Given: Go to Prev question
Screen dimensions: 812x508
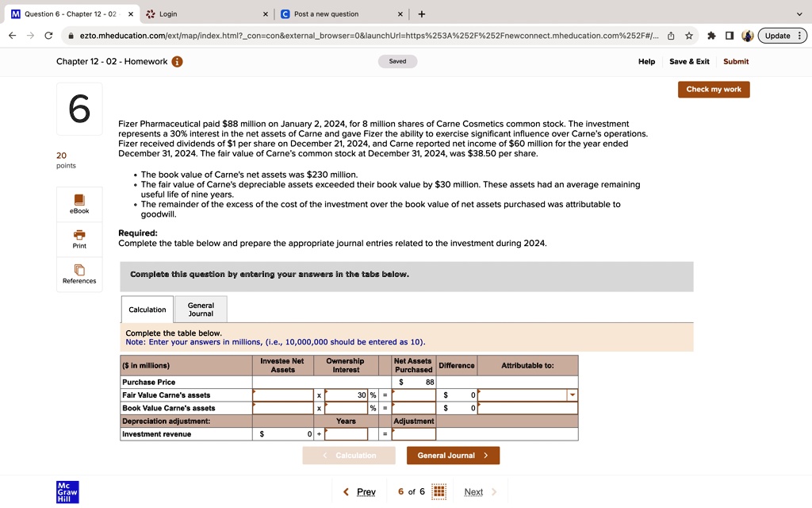Looking at the screenshot, I should coord(359,492).
